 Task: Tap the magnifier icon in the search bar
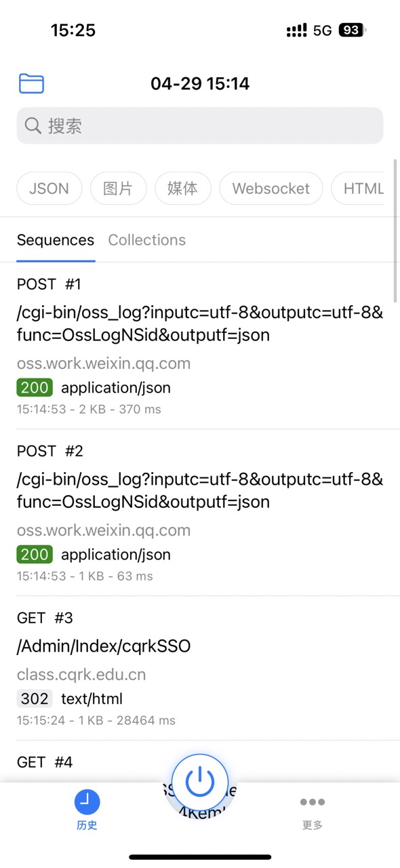point(33,125)
